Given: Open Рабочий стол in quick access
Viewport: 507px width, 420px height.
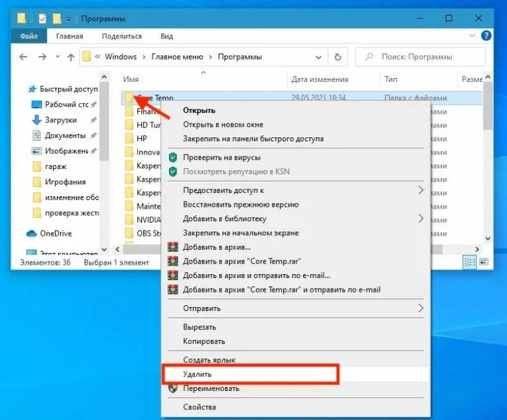Looking at the screenshot, I should pos(61,104).
